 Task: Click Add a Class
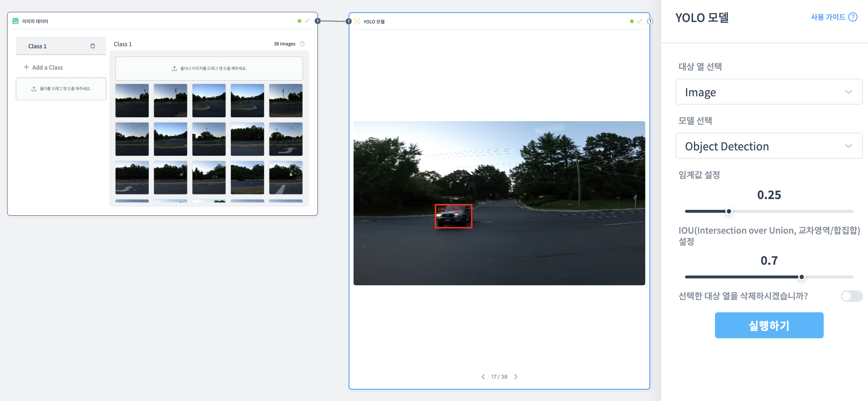43,67
